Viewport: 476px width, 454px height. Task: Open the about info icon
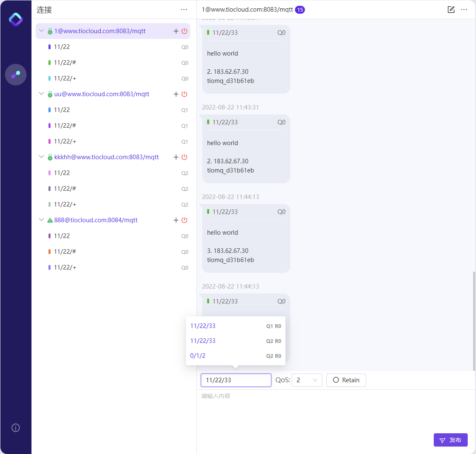16,427
